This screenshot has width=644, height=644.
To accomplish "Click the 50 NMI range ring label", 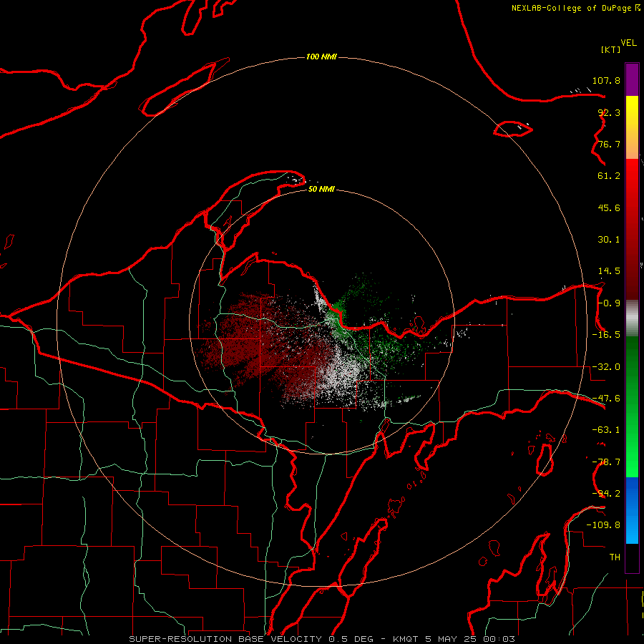I will tap(321, 189).
